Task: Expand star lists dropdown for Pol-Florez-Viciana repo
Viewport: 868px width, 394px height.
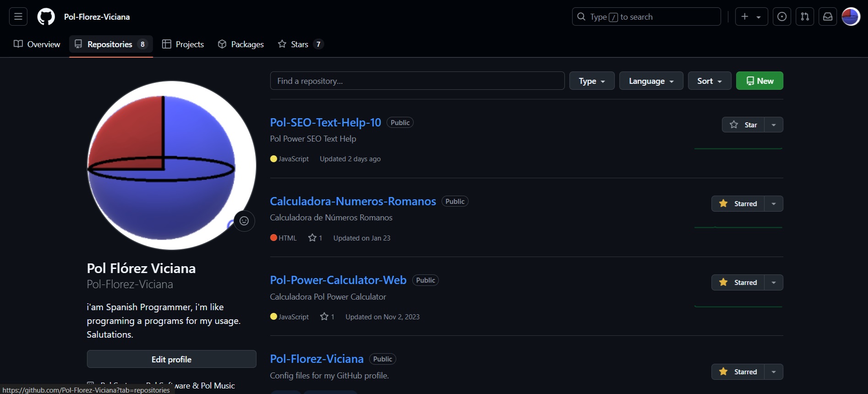Action: tap(774, 372)
